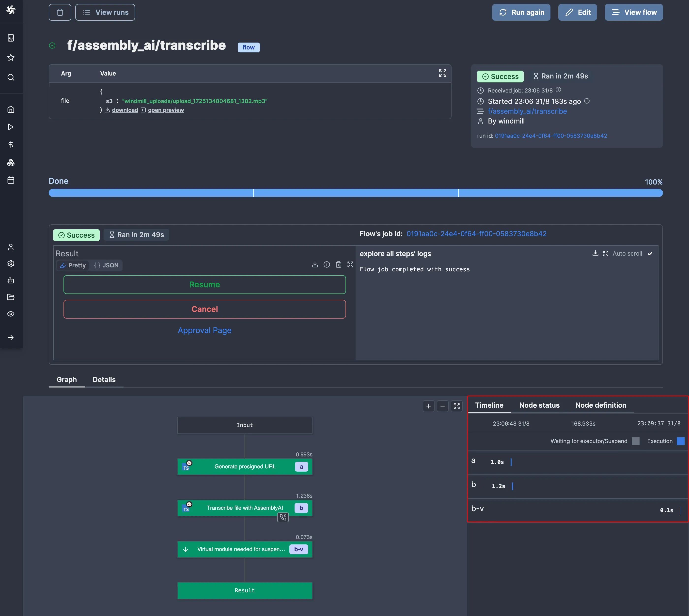Switch to the Details tab
Viewport: 689px width, 616px height.
(x=104, y=380)
